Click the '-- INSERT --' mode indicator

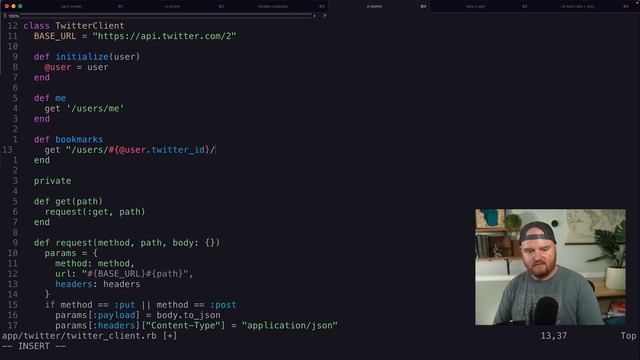point(34,346)
